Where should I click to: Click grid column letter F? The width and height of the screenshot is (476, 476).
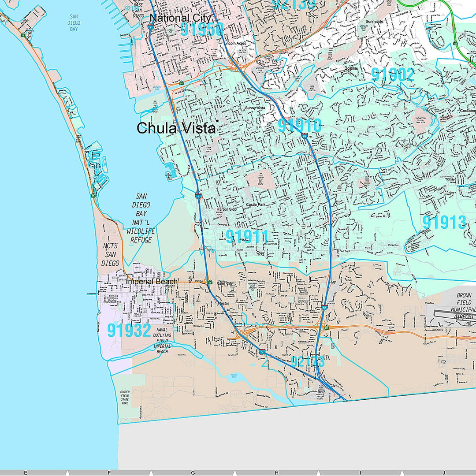pos(109,472)
